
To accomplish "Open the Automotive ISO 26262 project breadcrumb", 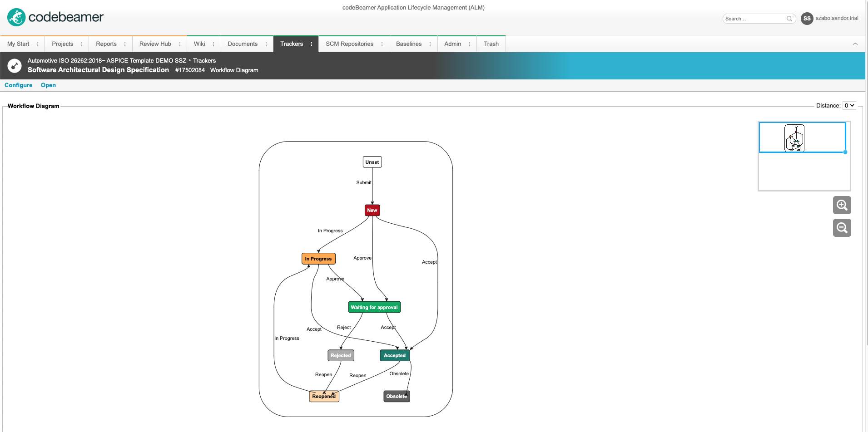I will pyautogui.click(x=107, y=60).
